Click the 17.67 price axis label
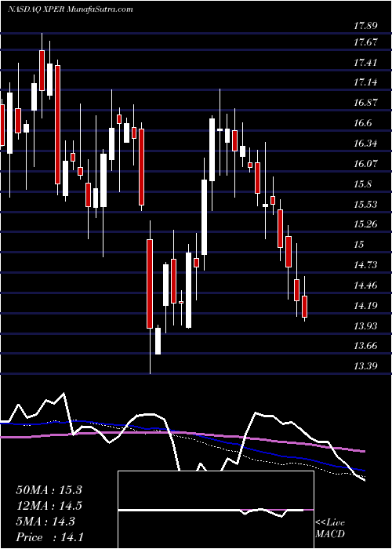392x549 pixels. click(365, 42)
